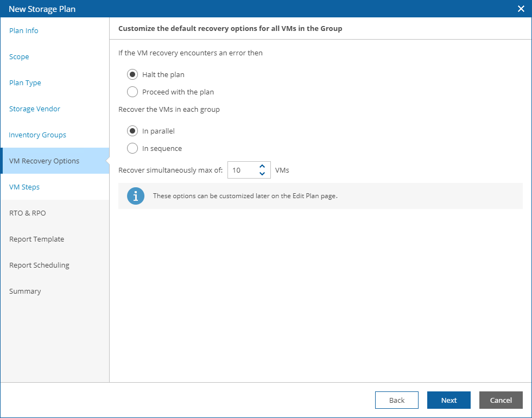
Task: Select the VM Recovery Options step
Action: coord(44,161)
